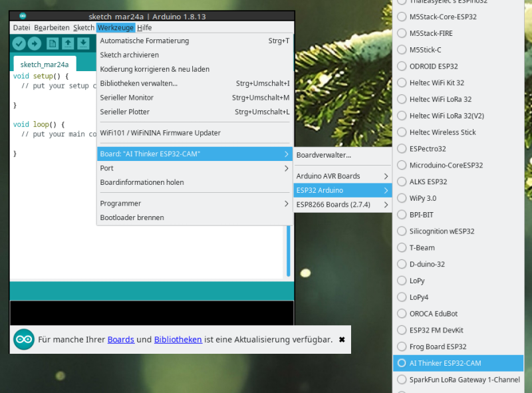Select the M5Stack-Core-ESP32 board
Screen dimensions: 532x393
tap(458, 17)
